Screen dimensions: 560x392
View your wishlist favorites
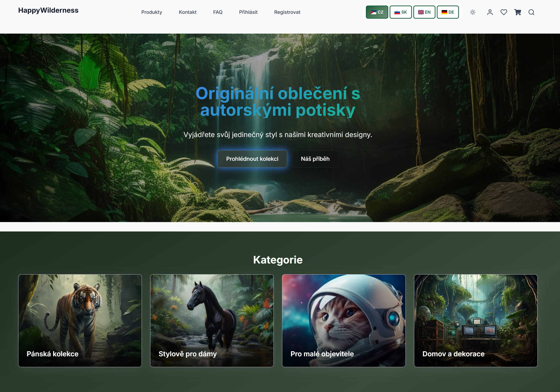point(504,12)
